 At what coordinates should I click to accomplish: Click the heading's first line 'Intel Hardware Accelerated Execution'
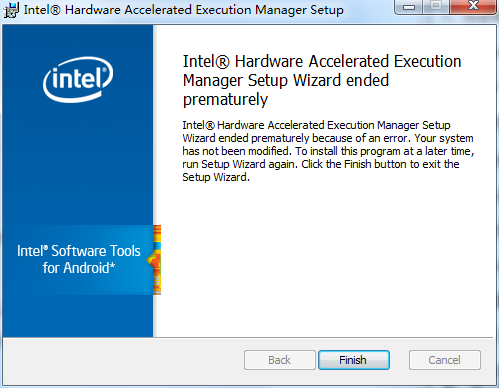coord(322,61)
